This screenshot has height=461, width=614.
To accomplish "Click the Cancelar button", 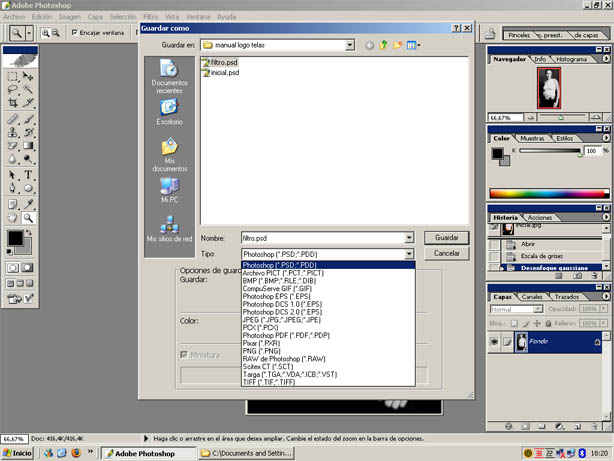I will click(447, 254).
